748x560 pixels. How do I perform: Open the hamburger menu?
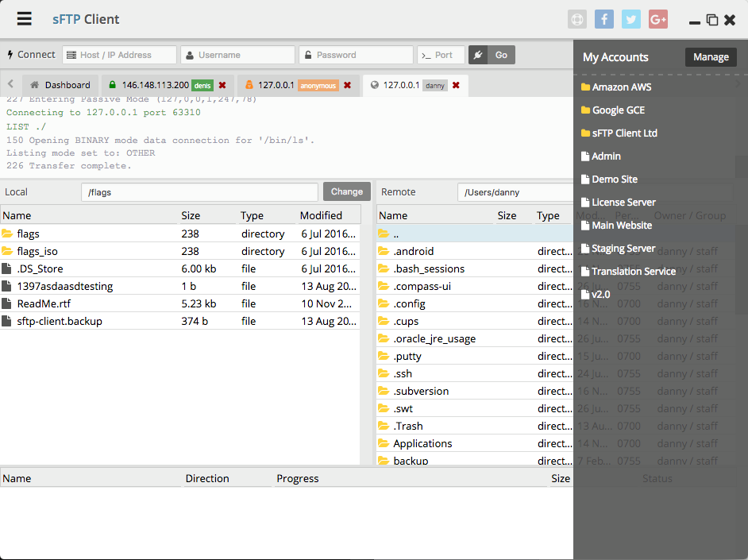23,19
